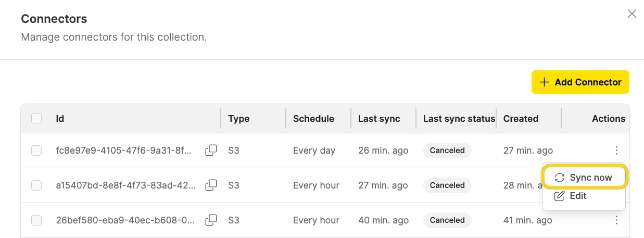The width and height of the screenshot is (644, 238).
Task: Tick the checkbox for fc8e97e9 connector
Action: point(36,151)
